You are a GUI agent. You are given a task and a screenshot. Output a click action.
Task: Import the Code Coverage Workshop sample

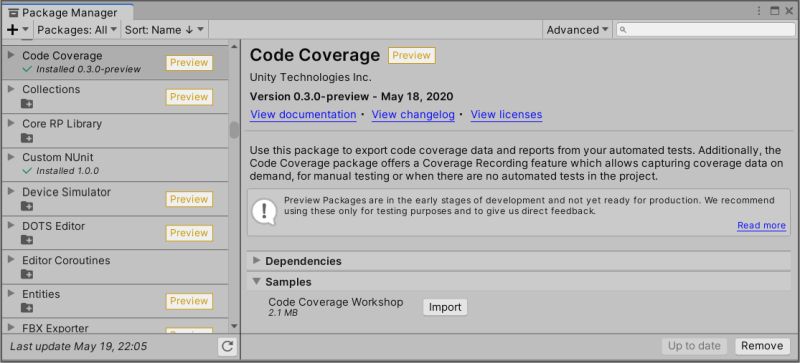(x=445, y=307)
